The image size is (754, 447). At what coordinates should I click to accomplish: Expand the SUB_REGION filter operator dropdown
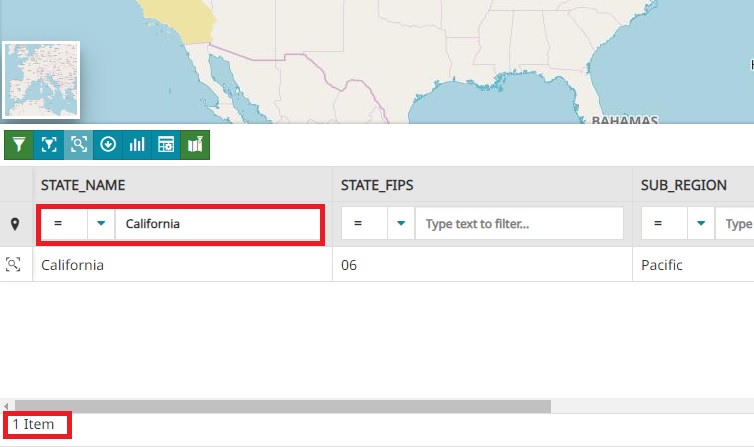click(x=701, y=224)
